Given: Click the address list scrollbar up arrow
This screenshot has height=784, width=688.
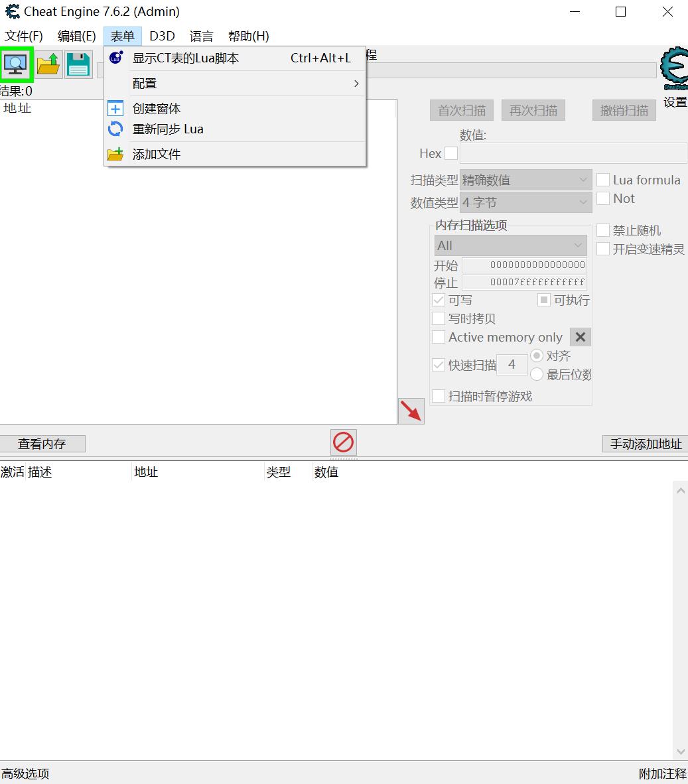Looking at the screenshot, I should coord(681,491).
